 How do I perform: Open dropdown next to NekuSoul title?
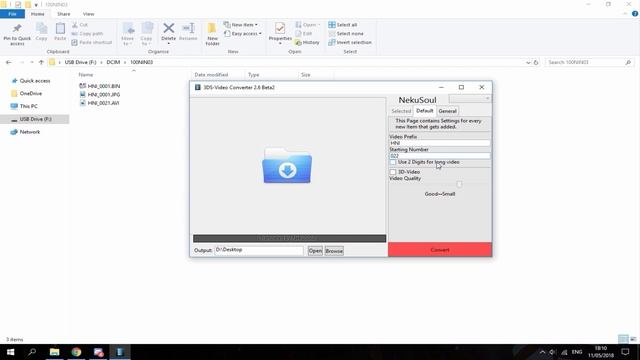(x=470, y=98)
